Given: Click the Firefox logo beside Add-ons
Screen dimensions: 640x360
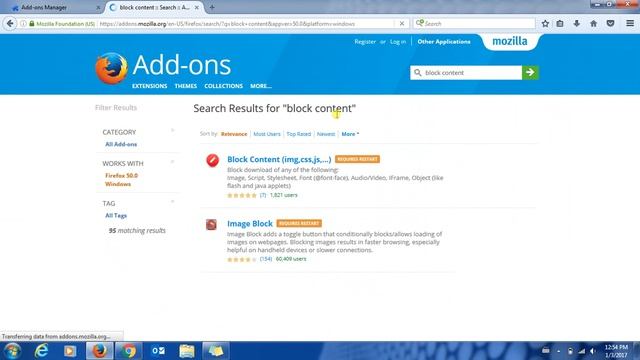Looking at the screenshot, I should coord(111,68).
